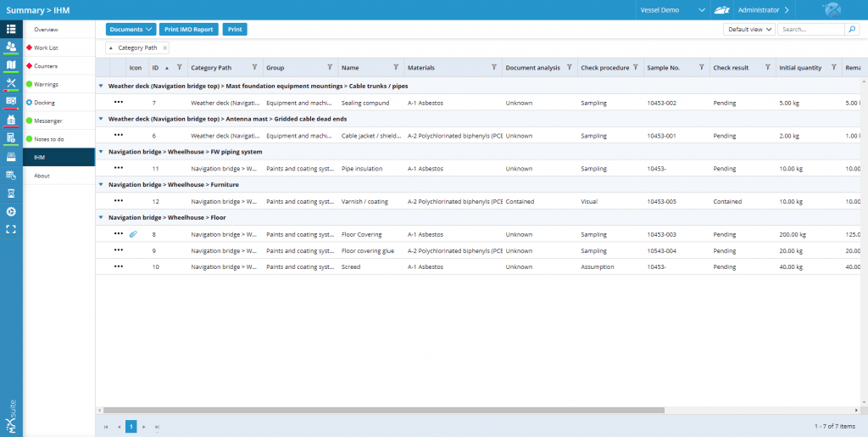This screenshot has width=868, height=437.
Task: Click the magnifier search icon button
Action: 852,29
